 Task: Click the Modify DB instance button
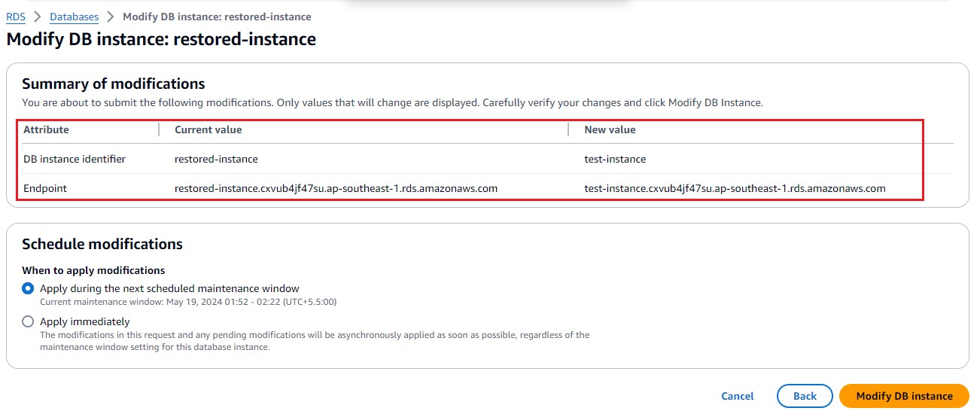904,396
